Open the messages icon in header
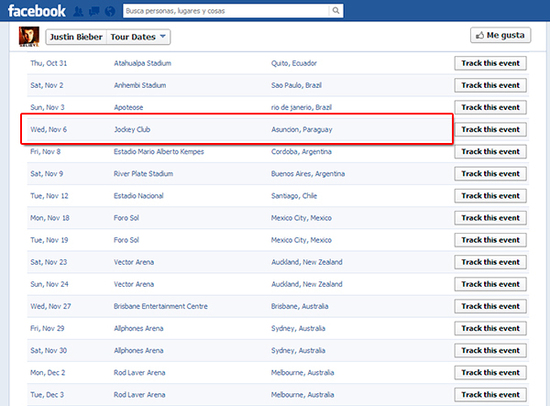The image size is (550, 406). click(94, 11)
